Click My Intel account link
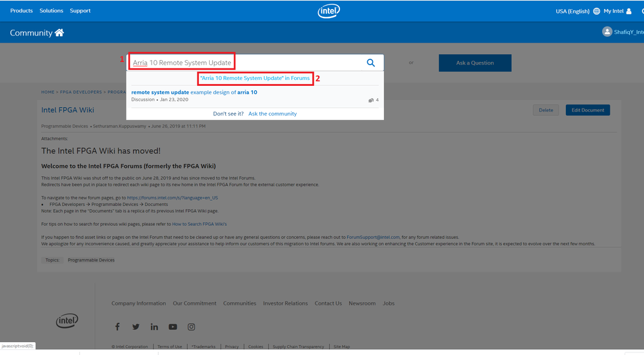 click(614, 11)
